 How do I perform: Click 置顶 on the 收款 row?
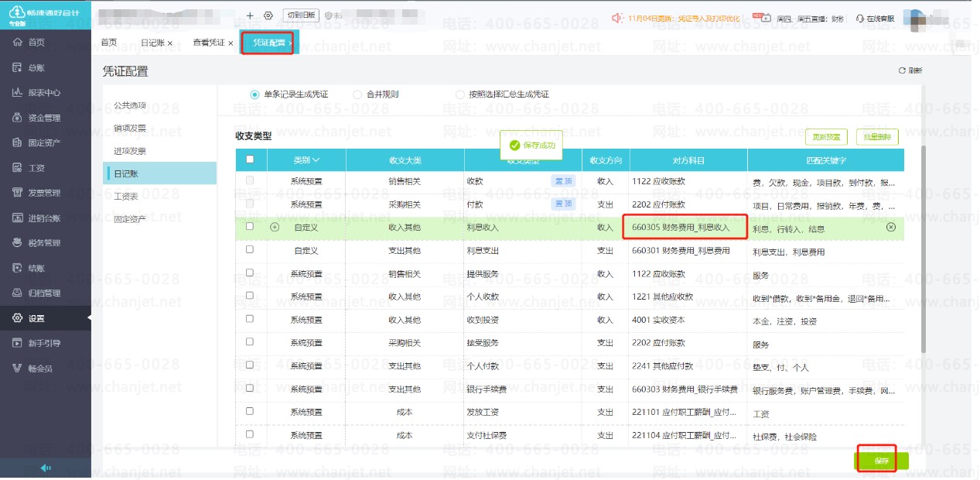[x=563, y=181]
